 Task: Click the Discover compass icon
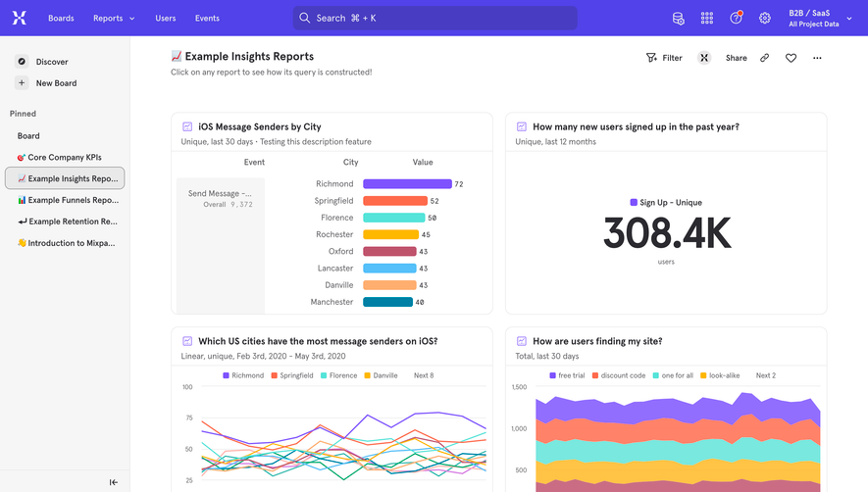[x=22, y=62]
